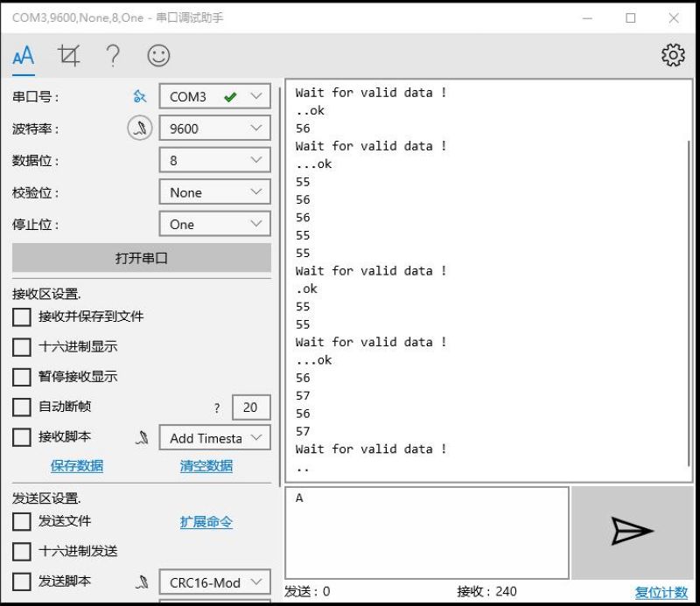The image size is (700, 606).
Task: Open the 9600 baud rate dropdown
Action: coord(214,128)
